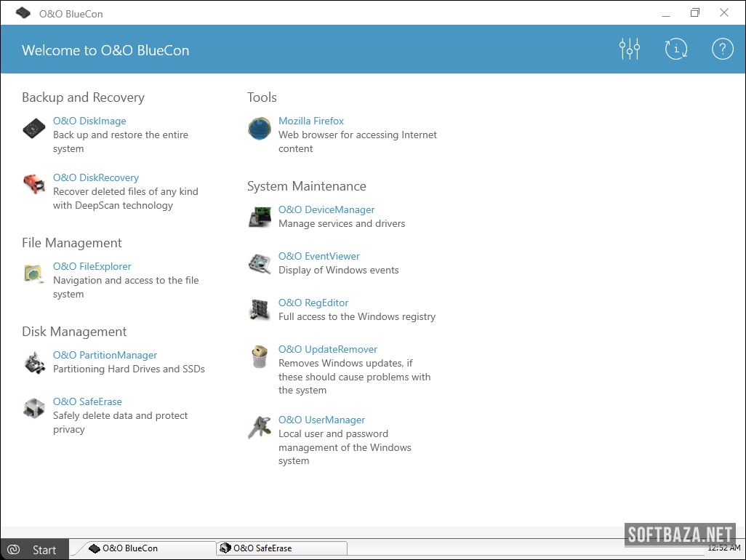Click the update info circular arrow icon
Image resolution: width=746 pixels, height=560 pixels.
(676, 49)
